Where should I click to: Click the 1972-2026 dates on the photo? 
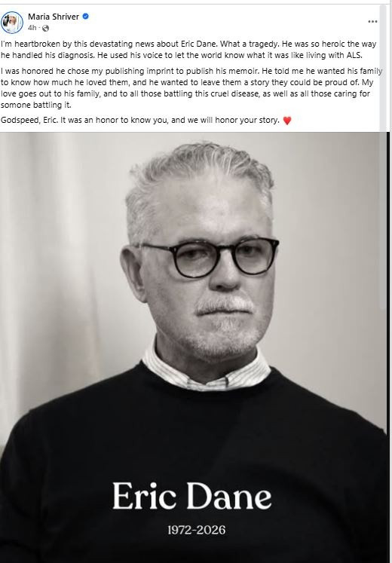[x=196, y=530]
